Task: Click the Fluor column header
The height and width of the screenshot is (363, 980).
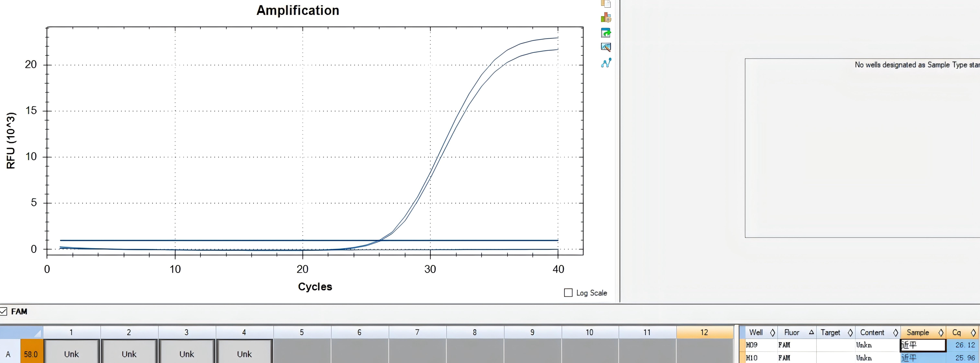Action: [x=797, y=333]
